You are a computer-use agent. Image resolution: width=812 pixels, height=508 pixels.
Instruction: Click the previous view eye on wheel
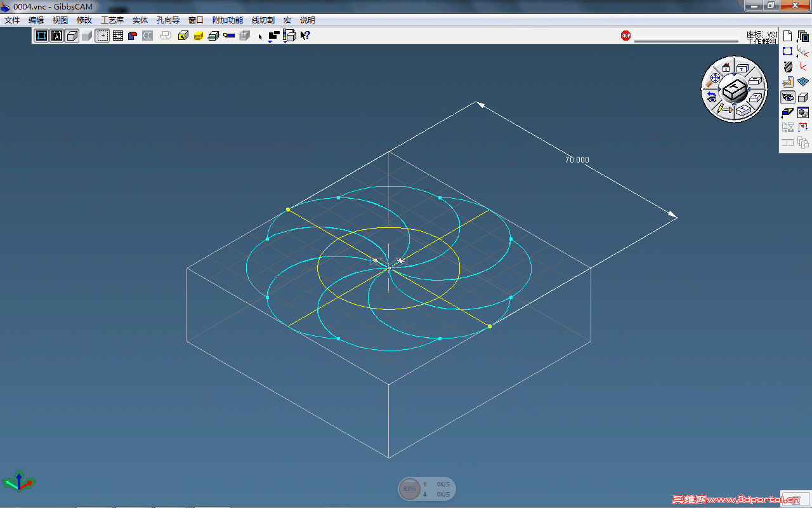(712, 97)
